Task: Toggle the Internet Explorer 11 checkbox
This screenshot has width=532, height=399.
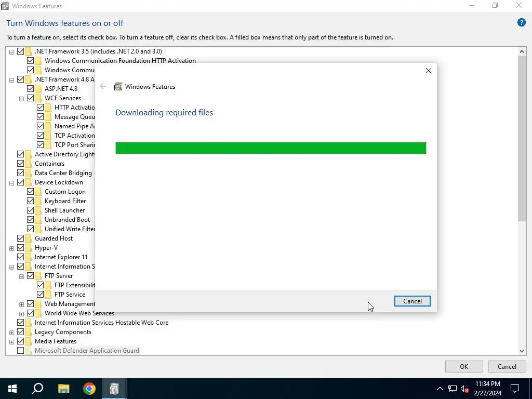Action: (20, 257)
